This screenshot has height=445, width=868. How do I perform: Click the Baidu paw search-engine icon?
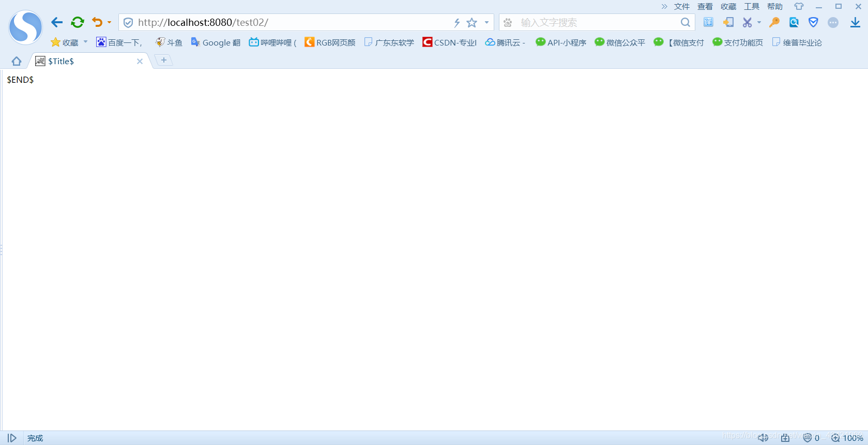point(508,23)
